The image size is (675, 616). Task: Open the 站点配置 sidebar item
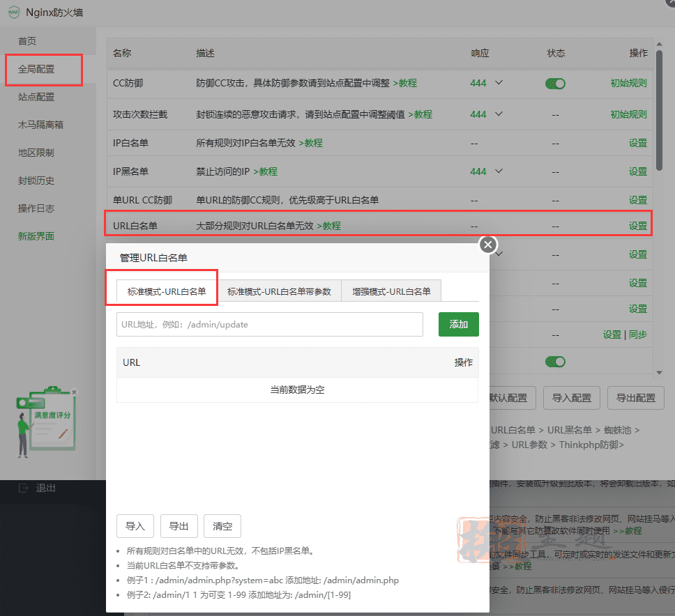(36, 98)
